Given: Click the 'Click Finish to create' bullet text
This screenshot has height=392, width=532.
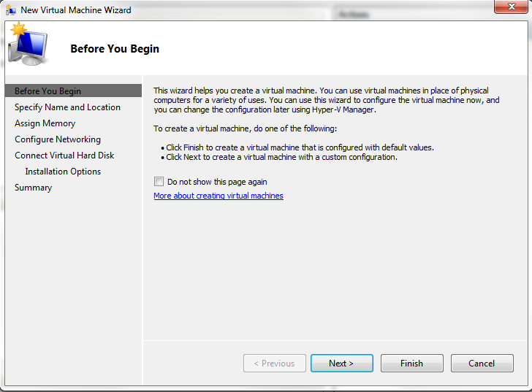Looking at the screenshot, I should coord(300,147).
